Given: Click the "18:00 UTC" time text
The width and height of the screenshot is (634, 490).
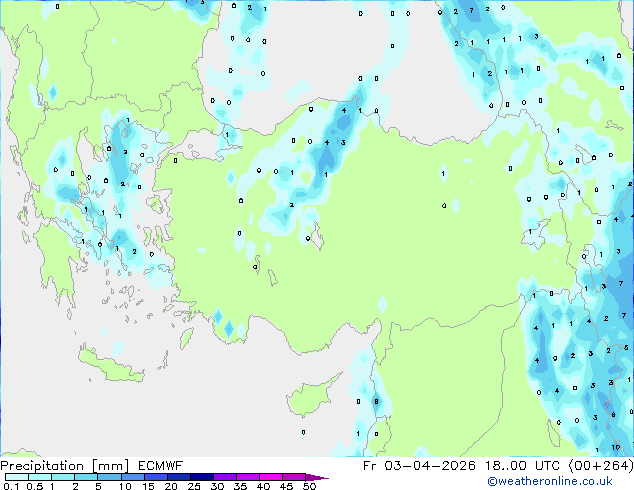Looking at the screenshot, I should (x=523, y=466).
